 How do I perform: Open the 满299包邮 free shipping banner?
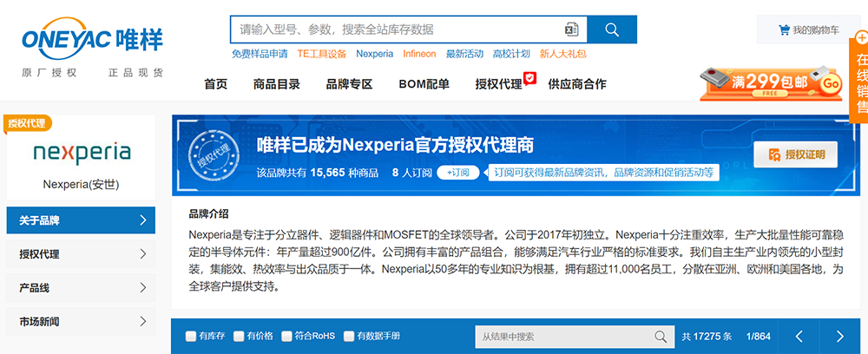(771, 83)
